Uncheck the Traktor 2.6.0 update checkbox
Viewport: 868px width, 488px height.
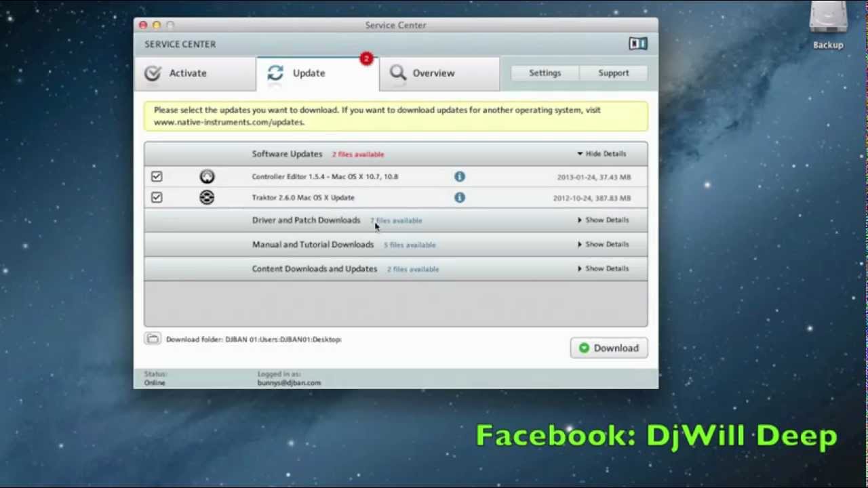click(157, 197)
